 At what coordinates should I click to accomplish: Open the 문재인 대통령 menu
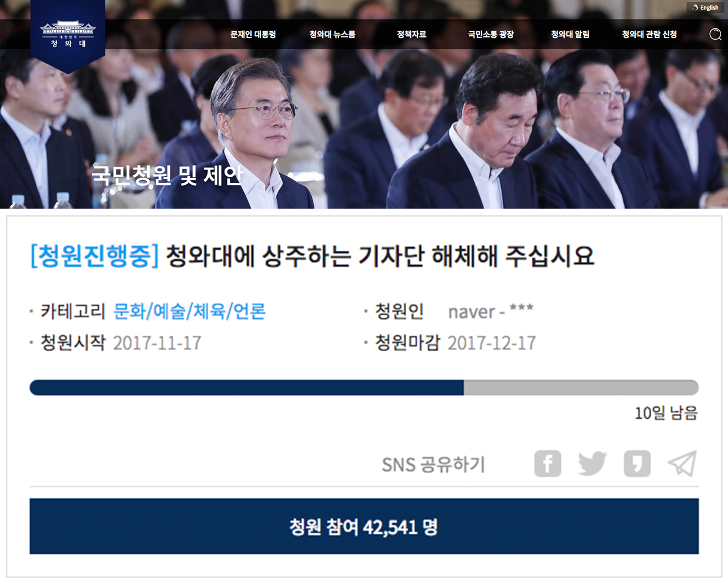point(253,35)
